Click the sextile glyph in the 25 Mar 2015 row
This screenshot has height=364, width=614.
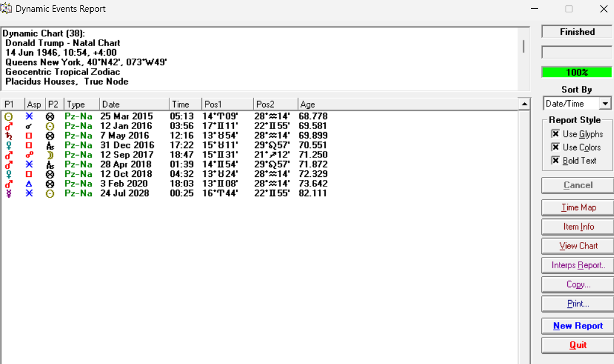(x=29, y=116)
